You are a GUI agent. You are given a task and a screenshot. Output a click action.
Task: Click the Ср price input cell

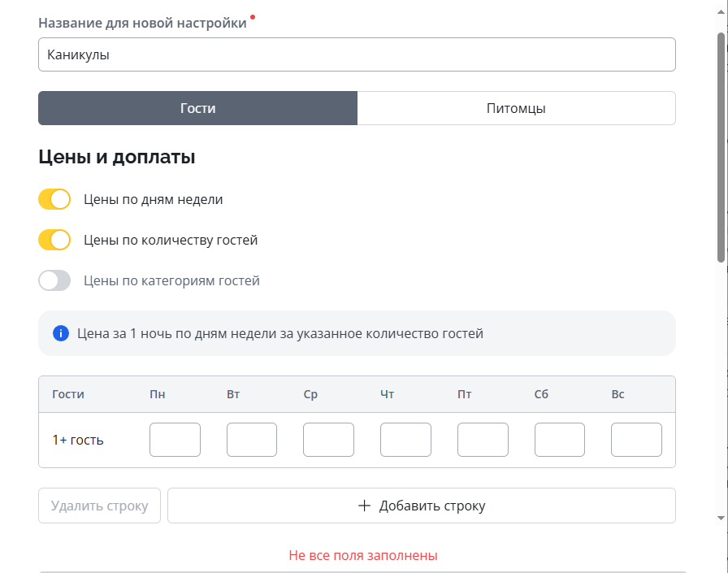[x=328, y=440]
